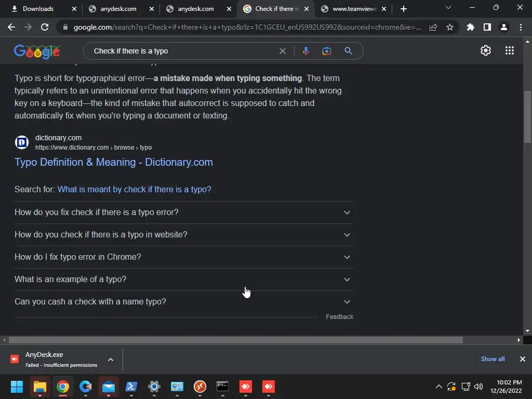The image size is (532, 399).
Task: Click the vertical scrollbar thumb
Action: click(x=527, y=117)
